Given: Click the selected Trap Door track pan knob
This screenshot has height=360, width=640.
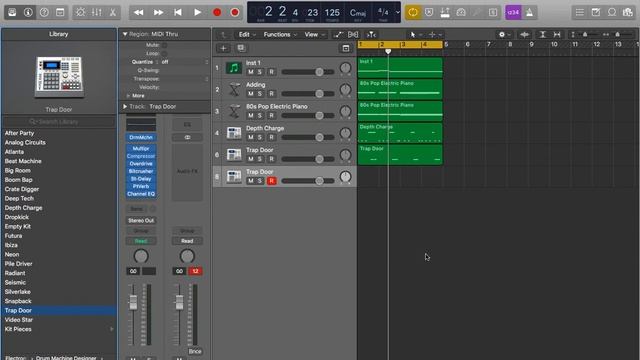Looking at the screenshot, I should (x=345, y=177).
